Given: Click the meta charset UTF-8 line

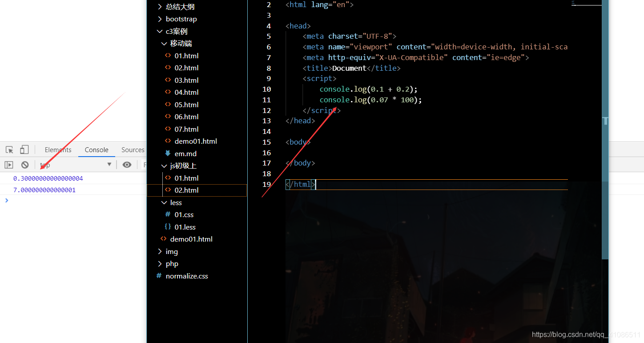Looking at the screenshot, I should click(349, 36).
